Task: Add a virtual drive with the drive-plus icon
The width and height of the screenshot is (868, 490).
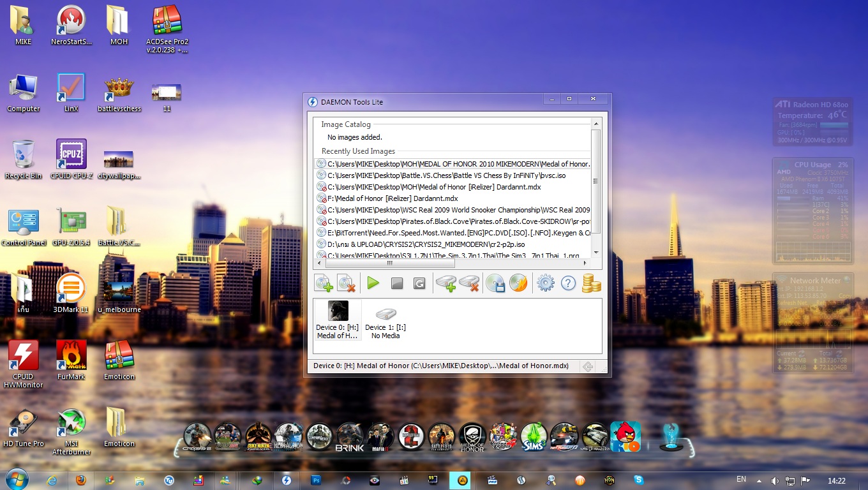Action: point(445,283)
